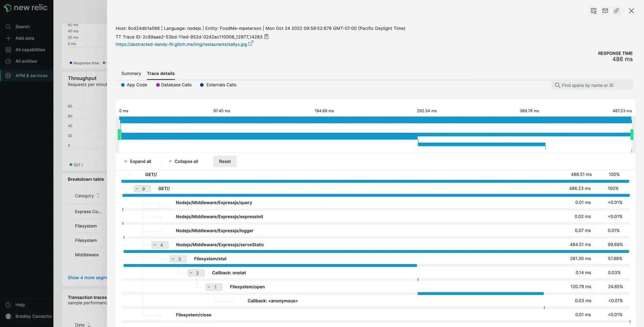Viewport: 644px width, 327px height.
Task: Click the copy permalink chain icon
Action: pyautogui.click(x=616, y=11)
